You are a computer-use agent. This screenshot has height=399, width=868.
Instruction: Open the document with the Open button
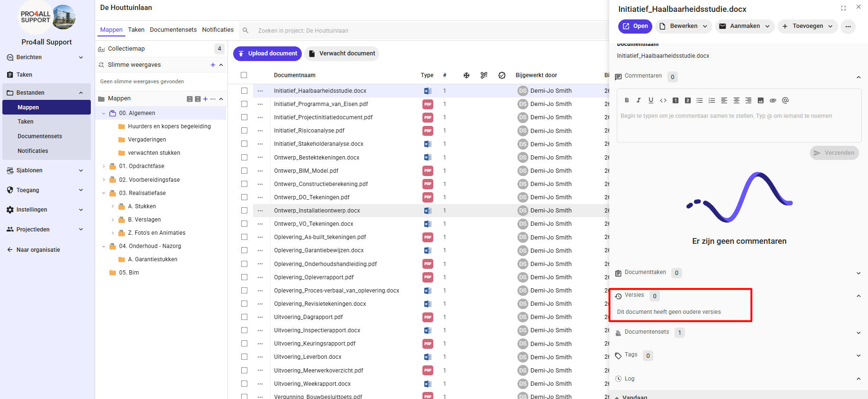point(635,27)
